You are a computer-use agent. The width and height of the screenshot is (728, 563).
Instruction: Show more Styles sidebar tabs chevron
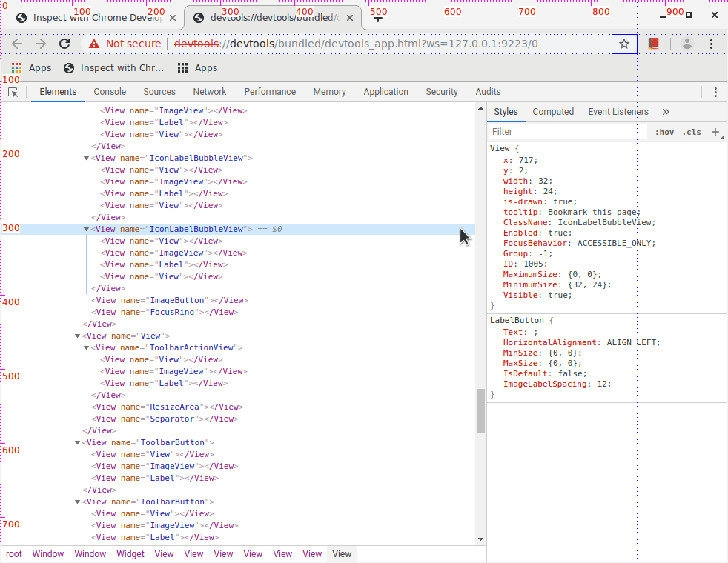click(x=665, y=112)
